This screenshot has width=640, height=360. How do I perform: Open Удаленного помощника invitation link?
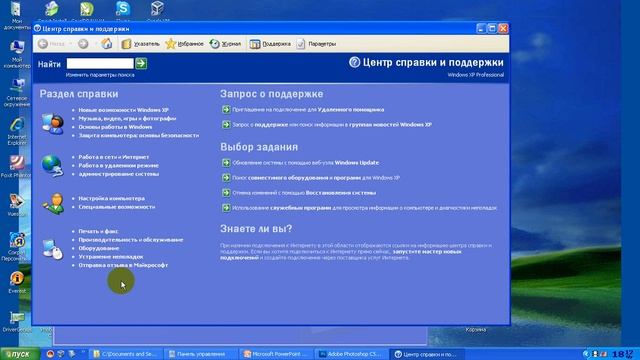coord(308,109)
